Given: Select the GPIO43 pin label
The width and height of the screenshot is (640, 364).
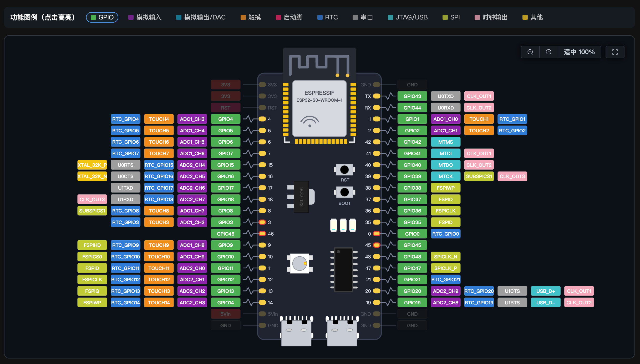Looking at the screenshot, I should [x=412, y=96].
